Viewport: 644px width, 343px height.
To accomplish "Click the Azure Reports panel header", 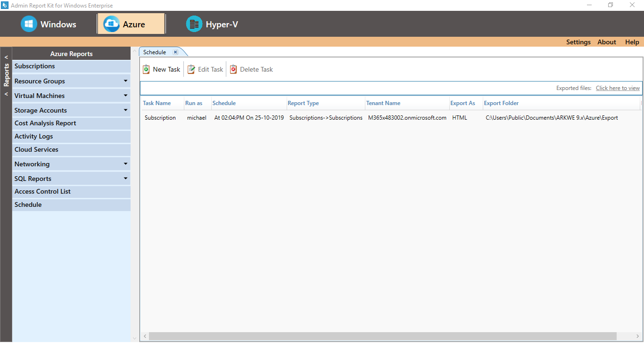I will click(71, 54).
